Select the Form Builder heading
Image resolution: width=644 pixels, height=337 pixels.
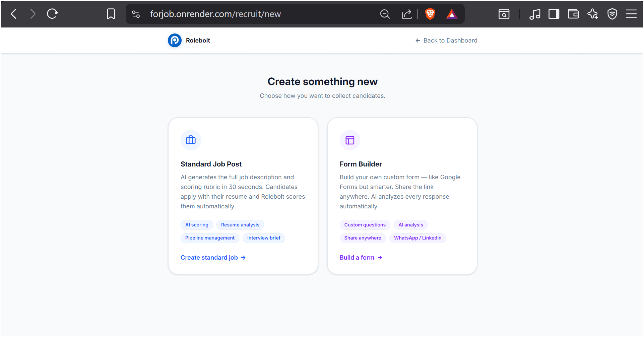pos(361,164)
